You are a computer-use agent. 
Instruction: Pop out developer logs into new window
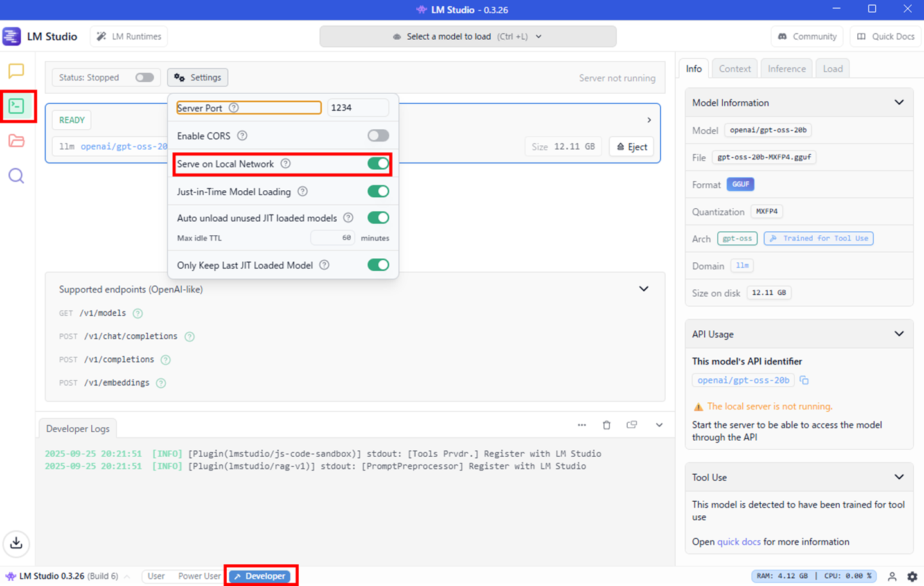point(632,425)
